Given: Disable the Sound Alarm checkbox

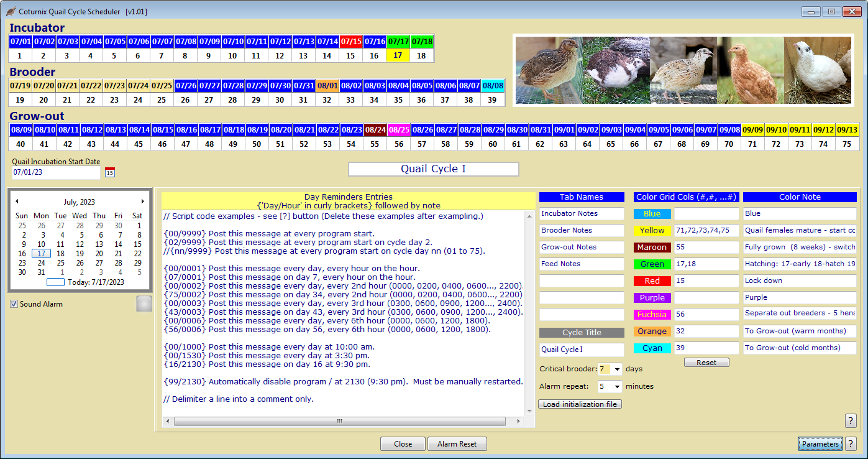Looking at the screenshot, I should tap(14, 304).
